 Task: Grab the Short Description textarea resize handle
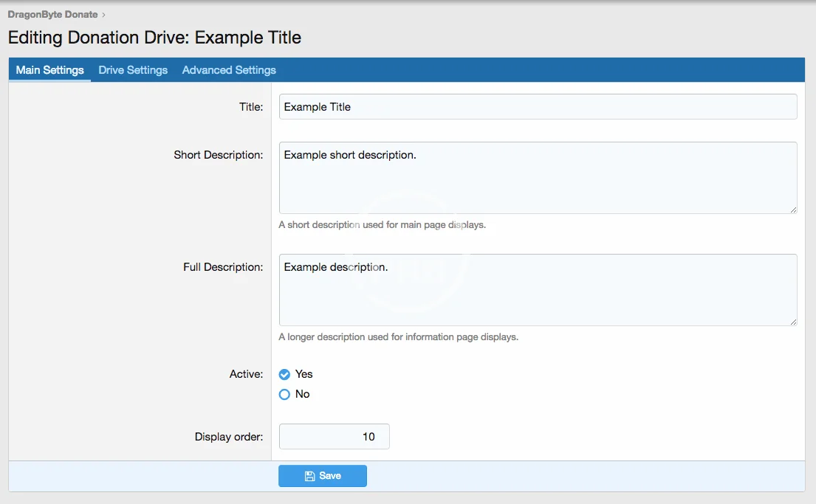[x=793, y=210]
